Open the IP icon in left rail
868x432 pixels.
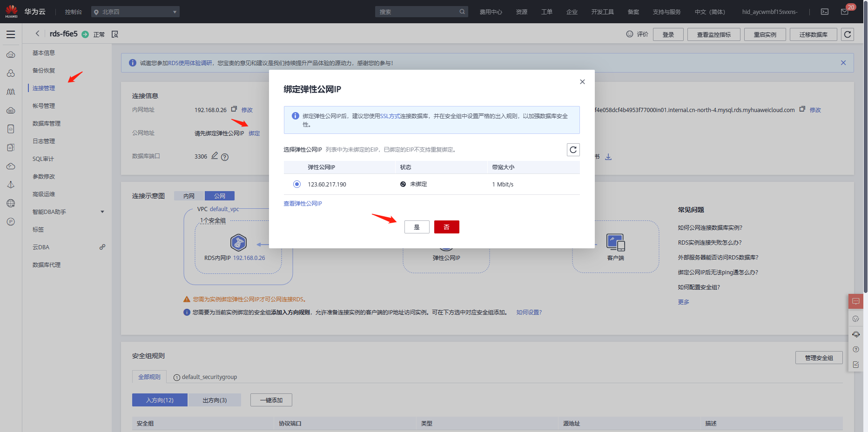coord(11,222)
